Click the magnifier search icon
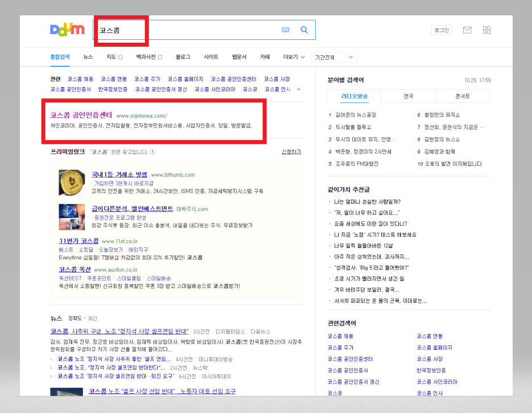 pyautogui.click(x=304, y=30)
